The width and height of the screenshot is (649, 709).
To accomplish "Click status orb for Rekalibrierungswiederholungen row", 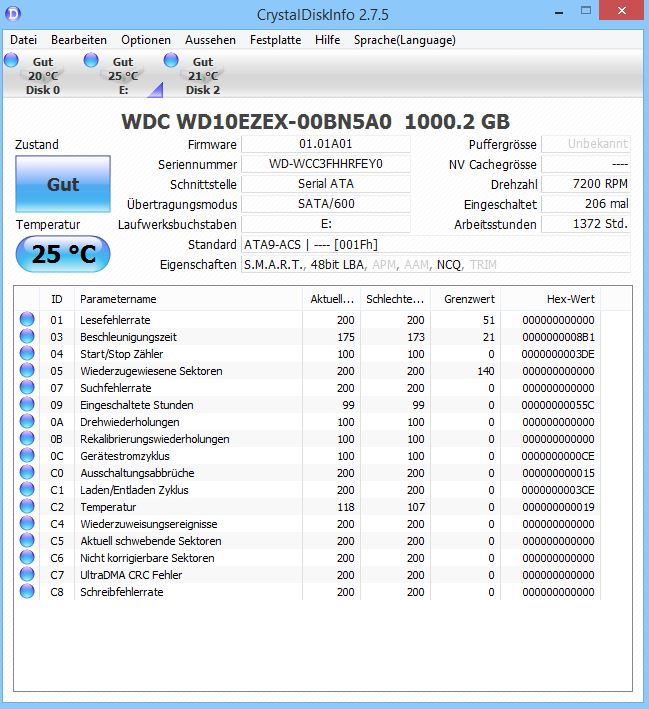I will [27, 438].
